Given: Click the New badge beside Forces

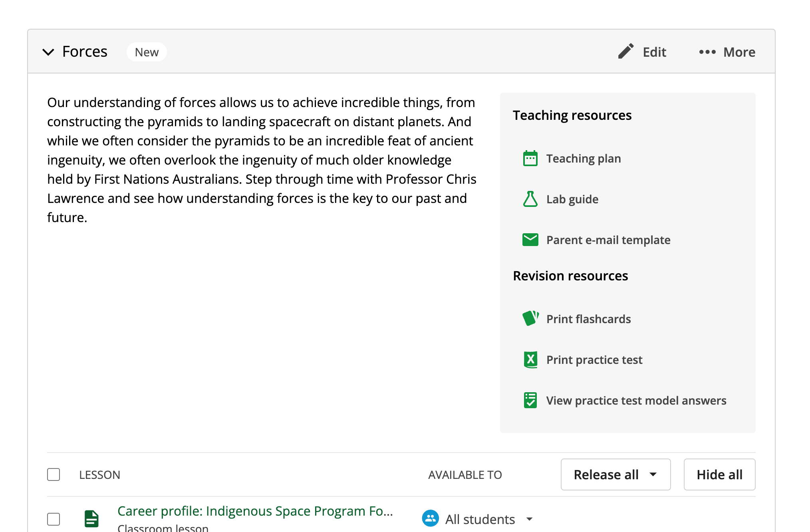Looking at the screenshot, I should tap(147, 52).
